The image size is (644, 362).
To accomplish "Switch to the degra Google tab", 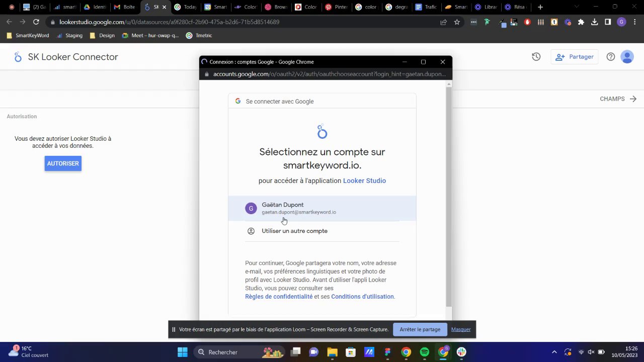I will [x=396, y=7].
